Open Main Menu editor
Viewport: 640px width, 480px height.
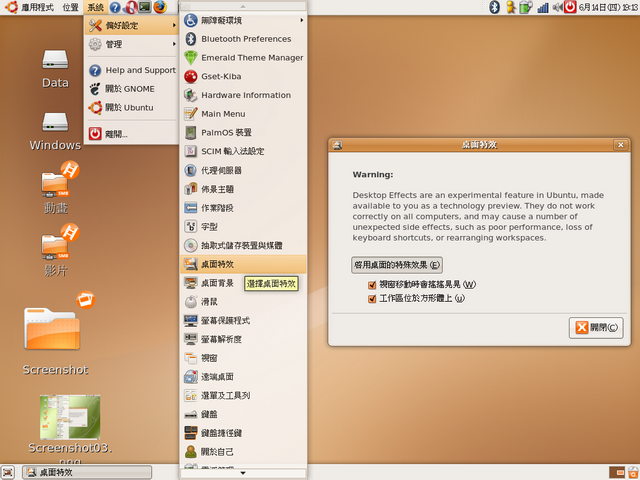[x=243, y=114]
